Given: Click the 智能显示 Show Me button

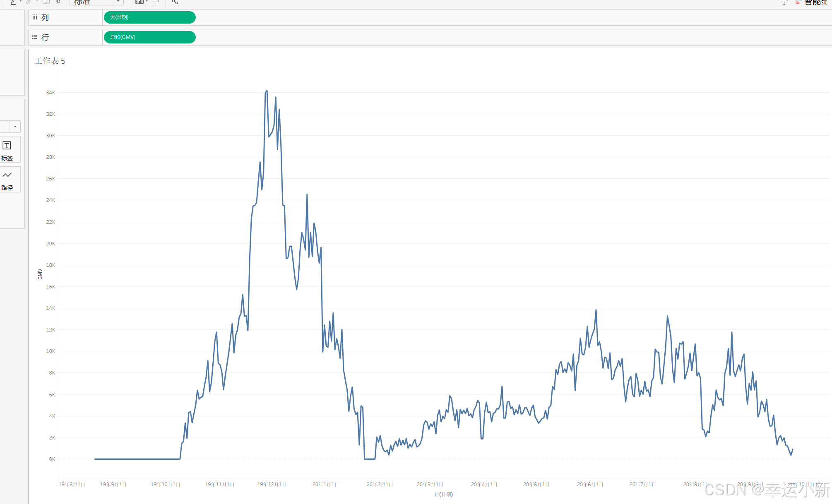Looking at the screenshot, I should pyautogui.click(x=812, y=2).
